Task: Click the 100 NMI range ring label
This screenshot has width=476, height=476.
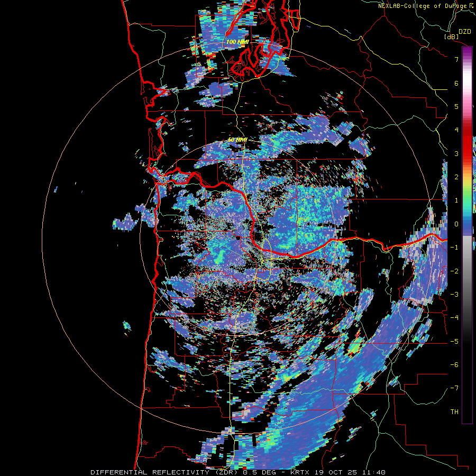Action: tap(237, 42)
